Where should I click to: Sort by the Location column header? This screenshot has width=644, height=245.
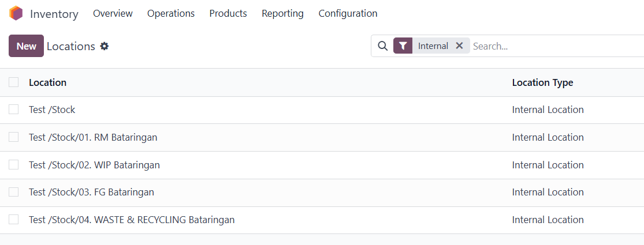[x=47, y=82]
